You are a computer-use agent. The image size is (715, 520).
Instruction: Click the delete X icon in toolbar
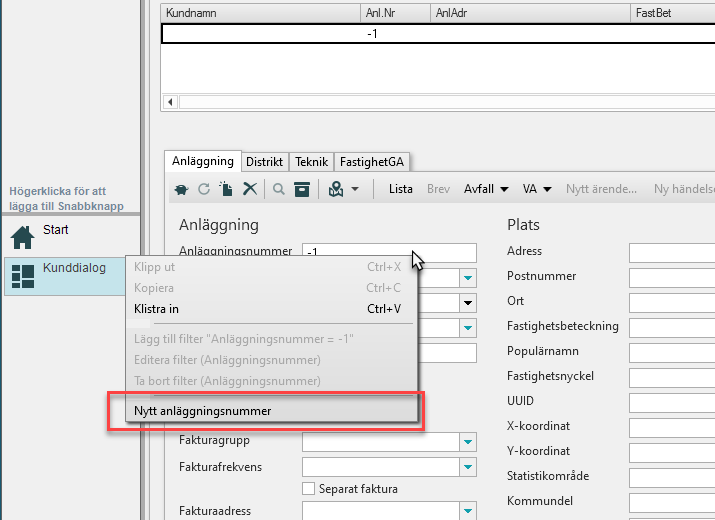tap(250, 188)
